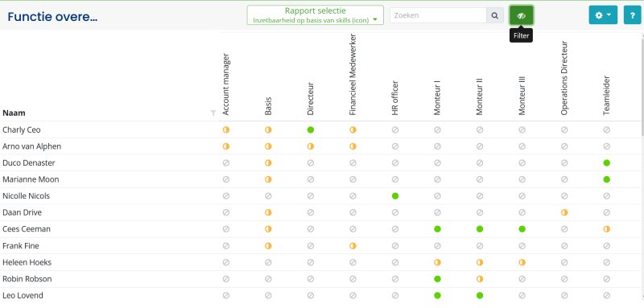
Task: Click Arno van Alphen's Basis orange icon
Action: click(268, 146)
